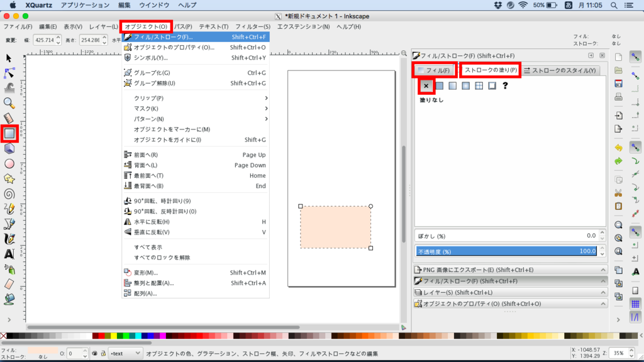
Task: Select the Paint bucket tool
Action: coord(9,299)
